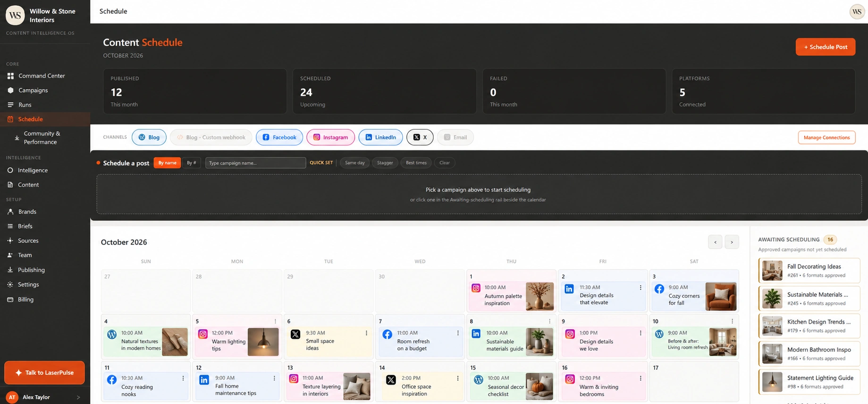Toggle the LinkedIn channel filter
The image size is (868, 404).
380,138
